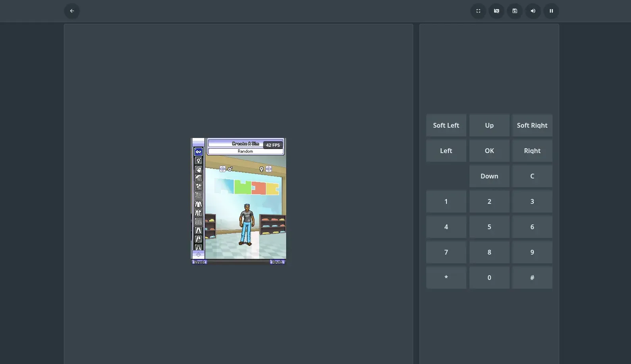Click the male gender symbol
631x364 pixels.
230,169
